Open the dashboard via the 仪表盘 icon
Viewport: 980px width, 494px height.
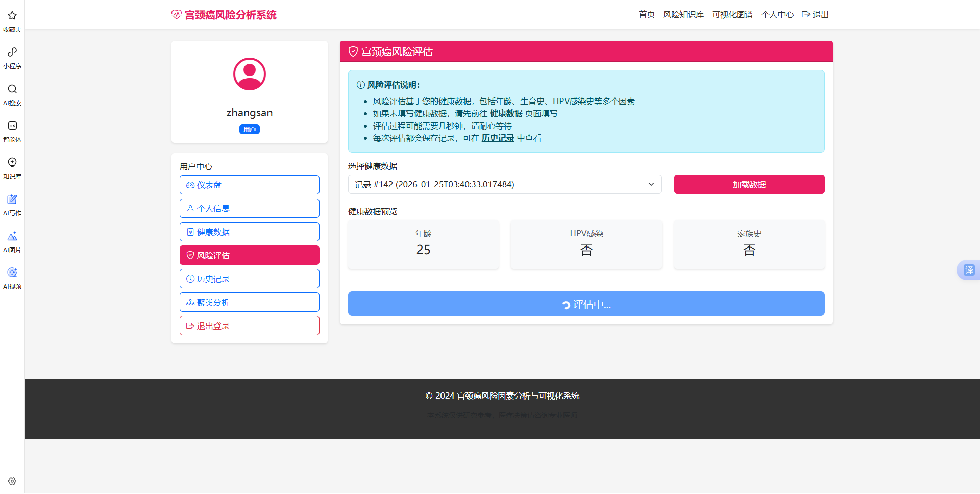click(190, 185)
